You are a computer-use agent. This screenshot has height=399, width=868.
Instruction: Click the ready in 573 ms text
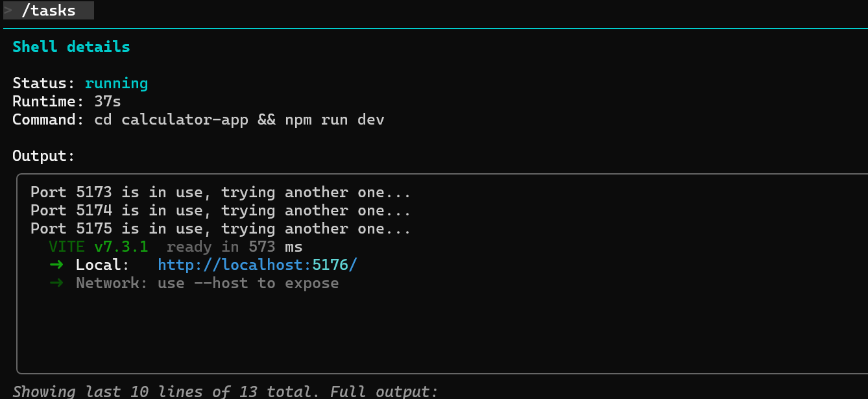(x=234, y=247)
